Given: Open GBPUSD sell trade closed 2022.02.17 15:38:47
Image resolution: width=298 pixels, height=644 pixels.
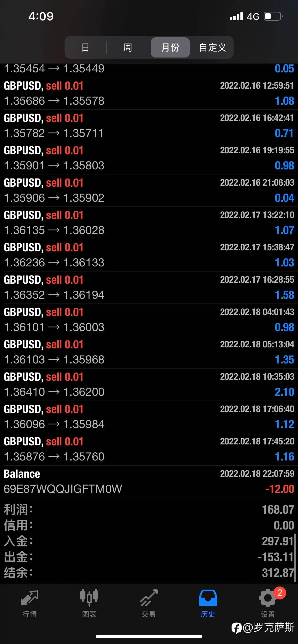Looking at the screenshot, I should click(x=149, y=255).
